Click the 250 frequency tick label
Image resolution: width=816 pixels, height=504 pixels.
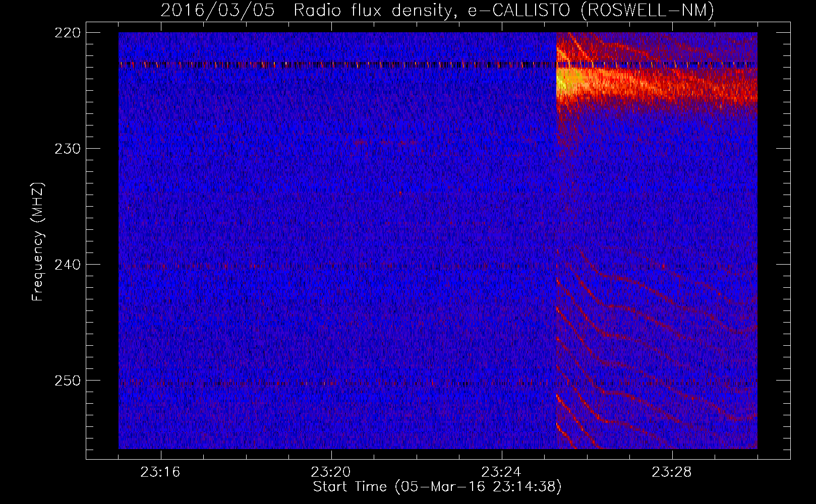[68, 381]
